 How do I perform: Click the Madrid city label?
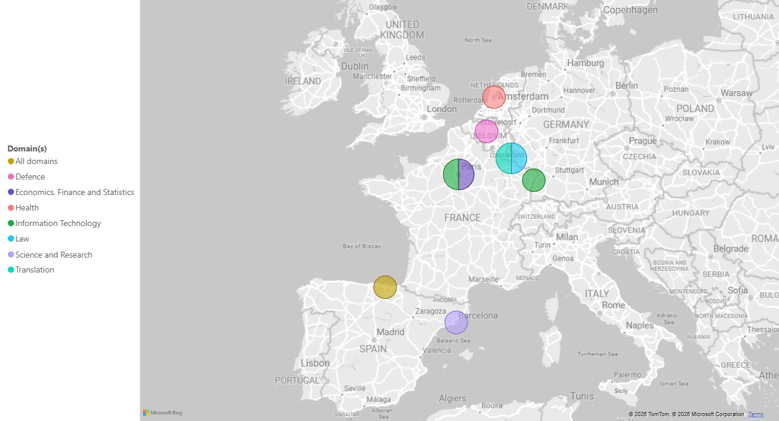[390, 332]
